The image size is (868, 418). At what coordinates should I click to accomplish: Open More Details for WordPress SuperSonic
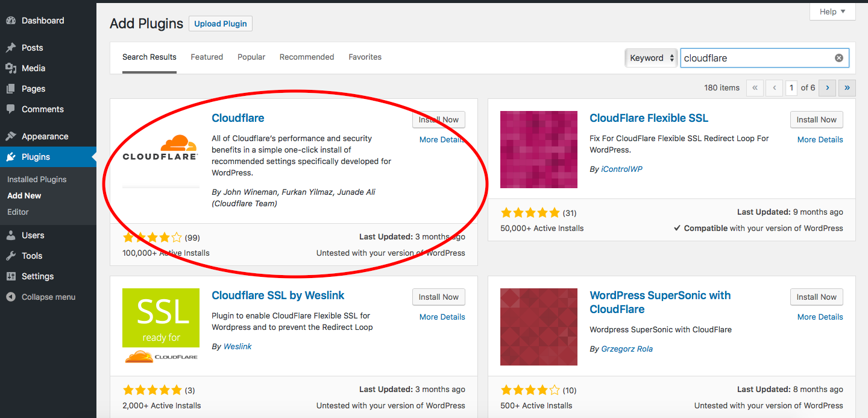coord(820,317)
